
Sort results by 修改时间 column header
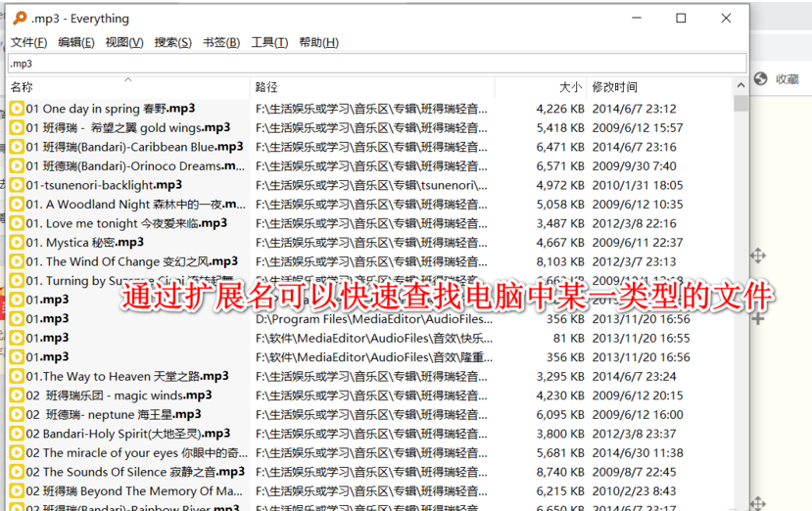coord(660,87)
